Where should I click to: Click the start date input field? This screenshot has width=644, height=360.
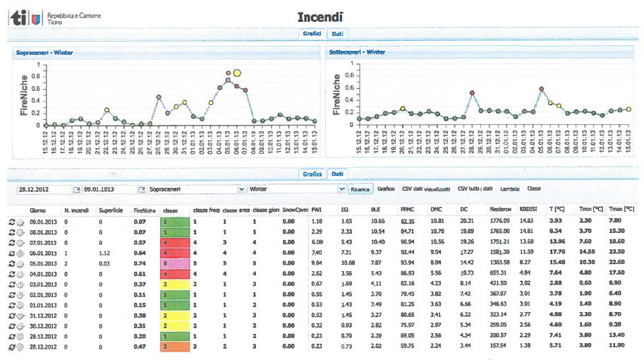point(43,189)
